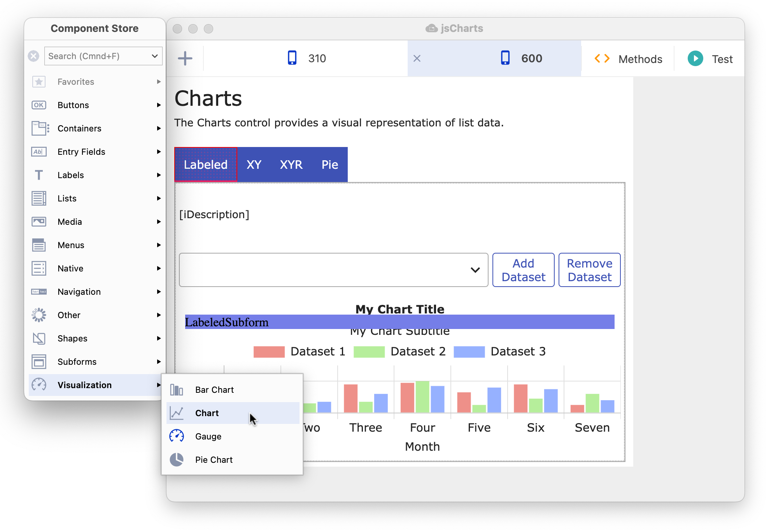Open the Shapes category

[95, 338]
